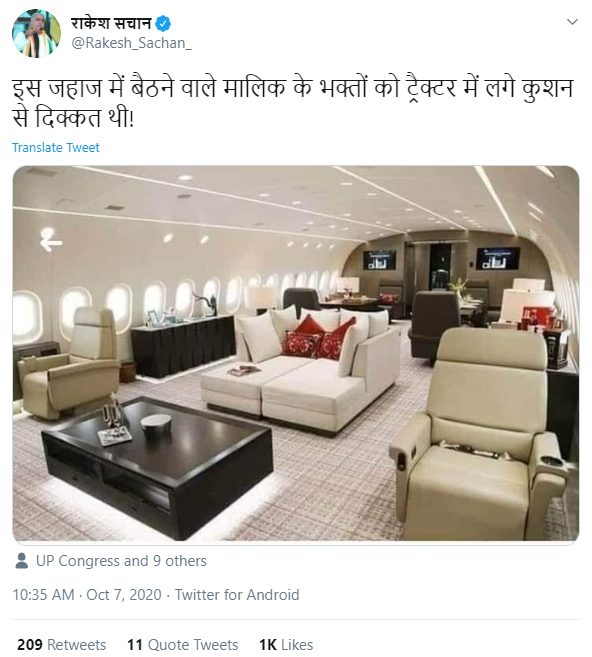
Task: Click the 'Twitter for Android' source link
Action: [237, 595]
